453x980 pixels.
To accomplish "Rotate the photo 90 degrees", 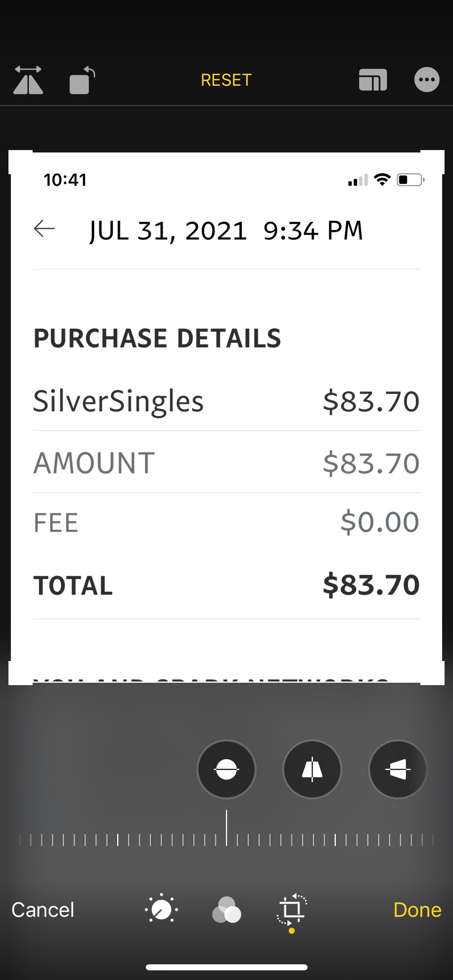I will click(82, 80).
